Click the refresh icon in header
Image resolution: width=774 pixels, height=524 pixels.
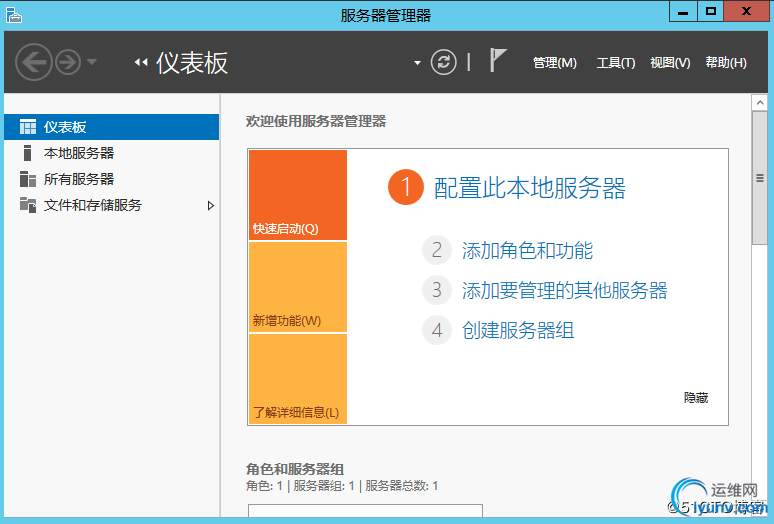click(443, 62)
